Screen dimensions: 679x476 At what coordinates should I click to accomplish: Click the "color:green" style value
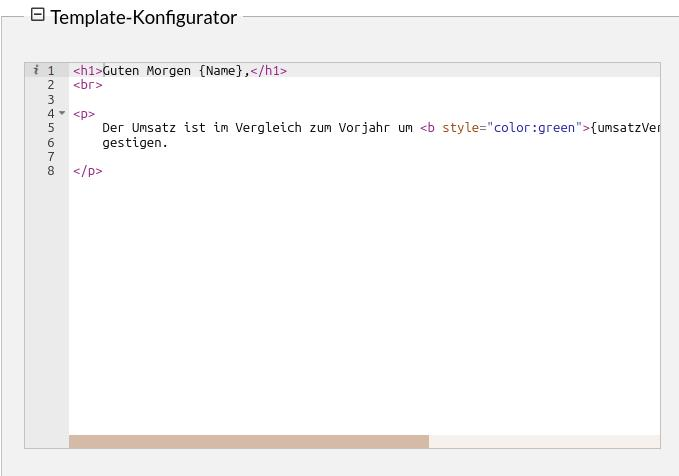533,128
